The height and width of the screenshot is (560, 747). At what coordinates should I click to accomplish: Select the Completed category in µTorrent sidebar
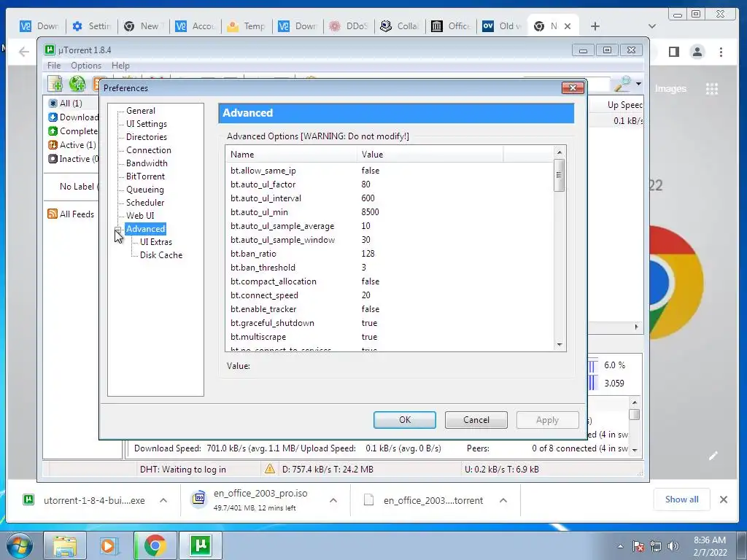pyautogui.click(x=74, y=131)
